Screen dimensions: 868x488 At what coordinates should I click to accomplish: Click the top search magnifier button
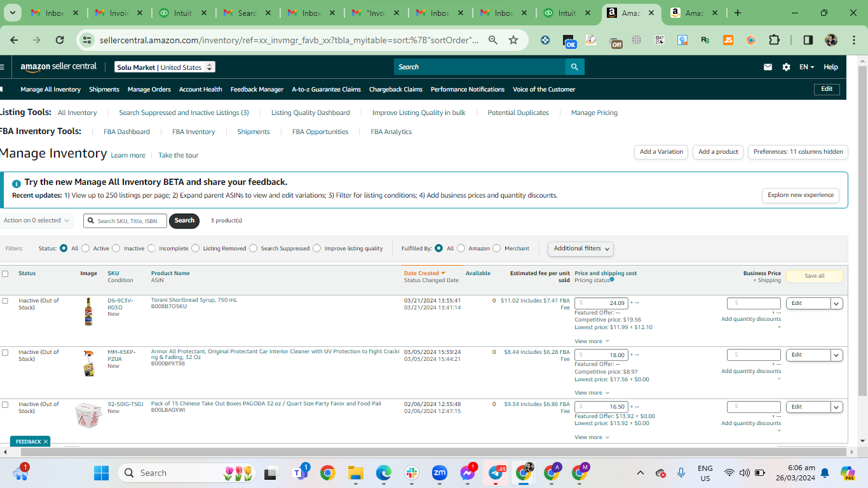(574, 67)
